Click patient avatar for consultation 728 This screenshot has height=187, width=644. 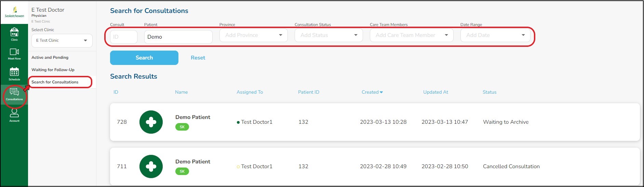click(x=151, y=122)
